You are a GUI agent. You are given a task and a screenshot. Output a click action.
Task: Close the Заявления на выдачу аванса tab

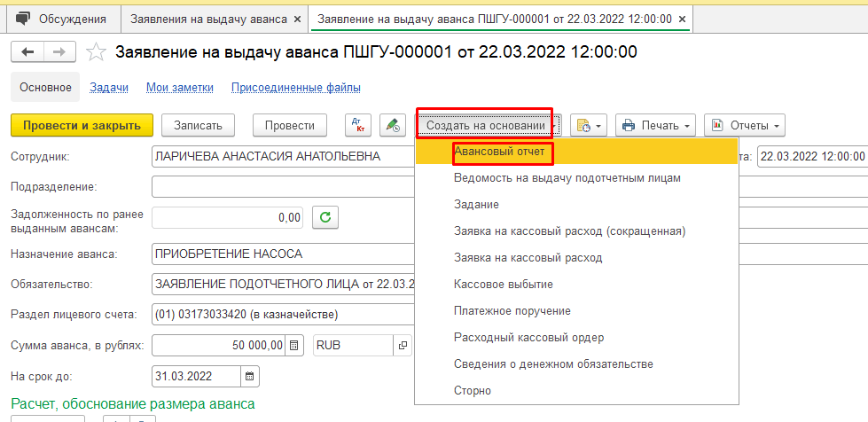click(x=296, y=19)
